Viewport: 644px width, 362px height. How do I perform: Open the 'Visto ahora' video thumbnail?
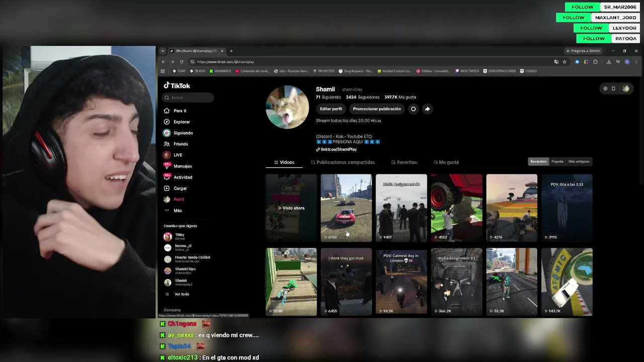[x=291, y=208]
